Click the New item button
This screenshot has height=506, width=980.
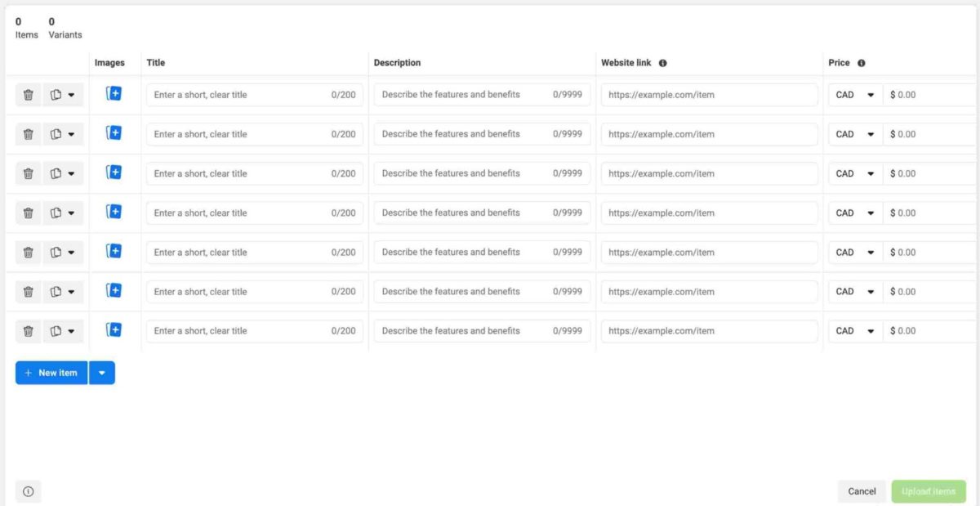51,372
